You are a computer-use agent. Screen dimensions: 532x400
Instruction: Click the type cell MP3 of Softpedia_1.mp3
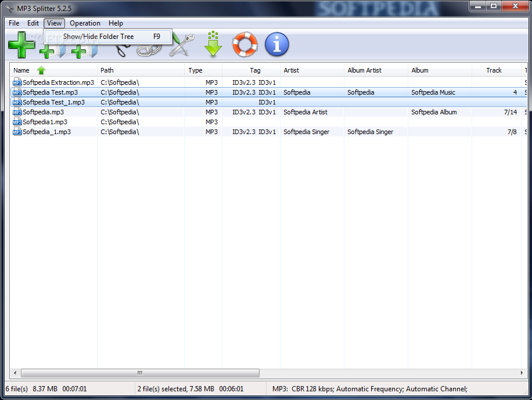point(211,132)
